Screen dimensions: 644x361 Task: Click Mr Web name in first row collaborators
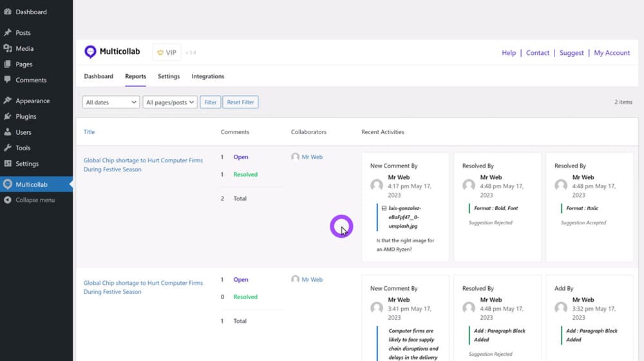pyautogui.click(x=312, y=157)
